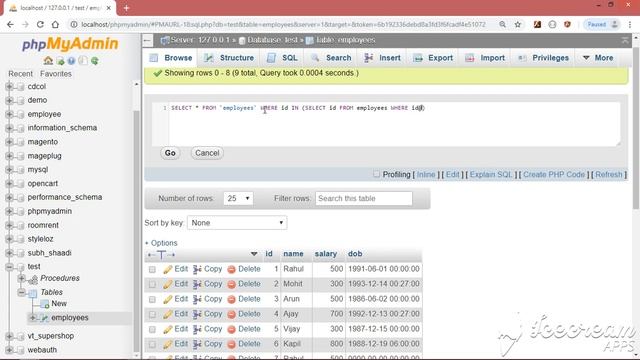Viewport: 640px width, 360px height.
Task: Open Chrome three-dot menu
Action: pos(630,24)
